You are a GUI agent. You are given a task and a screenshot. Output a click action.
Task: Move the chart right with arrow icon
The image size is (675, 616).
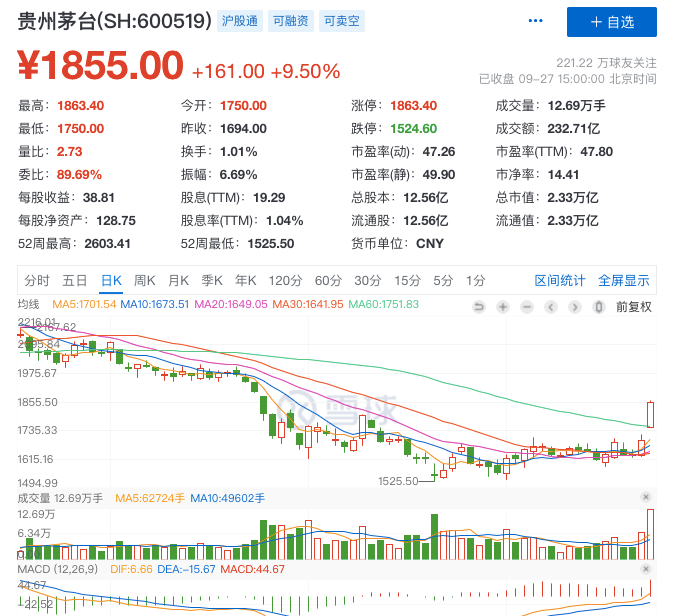coord(574,307)
